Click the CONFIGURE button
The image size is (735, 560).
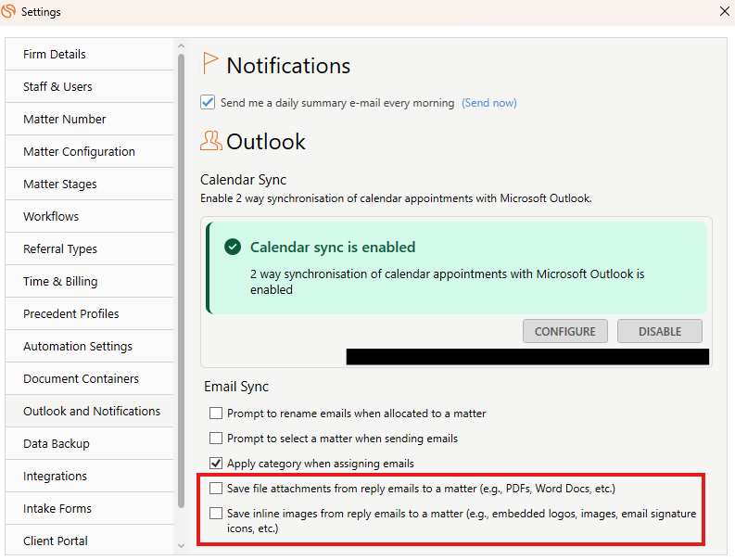point(565,332)
